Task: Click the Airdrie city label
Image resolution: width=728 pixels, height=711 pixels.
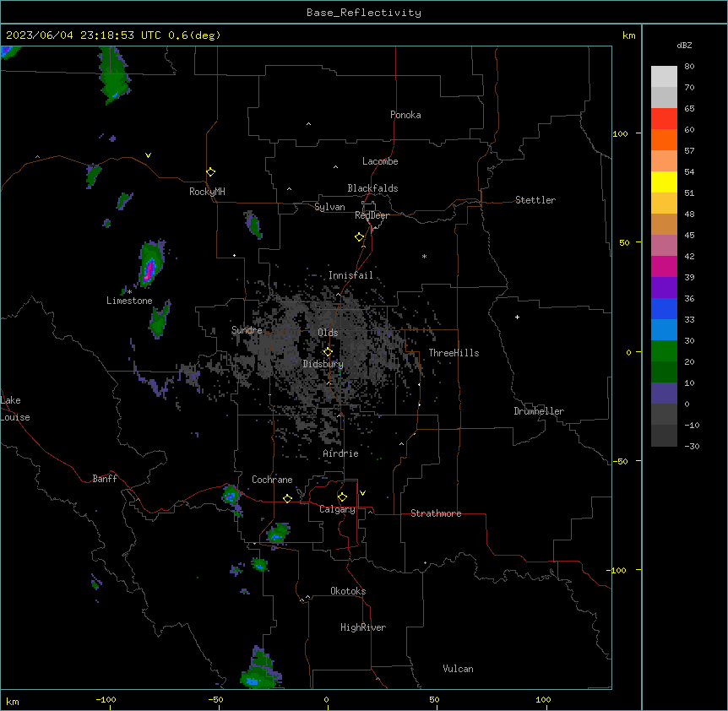Action: click(340, 453)
